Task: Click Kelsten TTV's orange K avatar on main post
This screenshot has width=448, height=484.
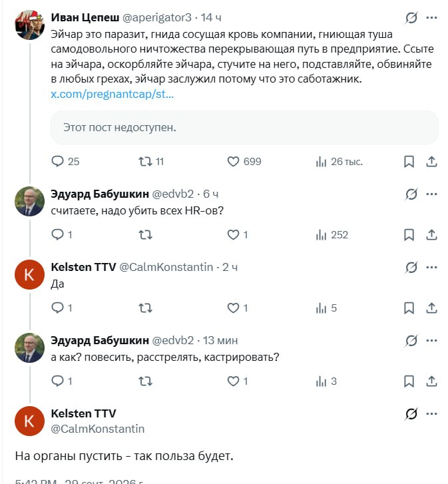Action: tap(29, 421)
